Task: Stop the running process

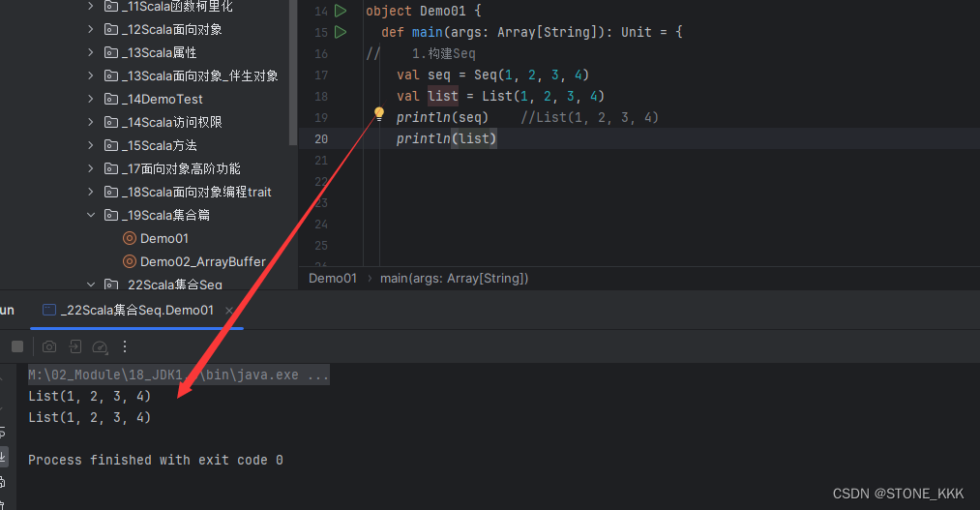Action: click(x=17, y=346)
